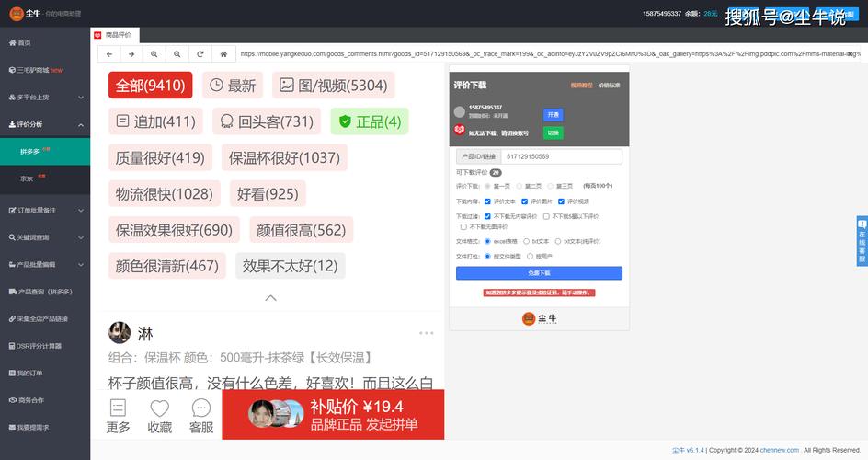The image size is (868, 460).
Task: Reload the page with the refresh icon
Action: coord(200,54)
